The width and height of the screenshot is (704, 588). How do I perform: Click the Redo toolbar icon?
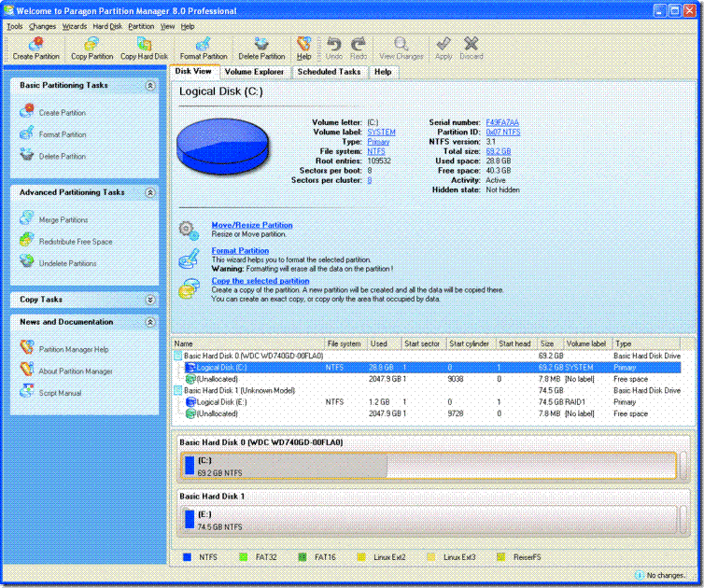359,44
